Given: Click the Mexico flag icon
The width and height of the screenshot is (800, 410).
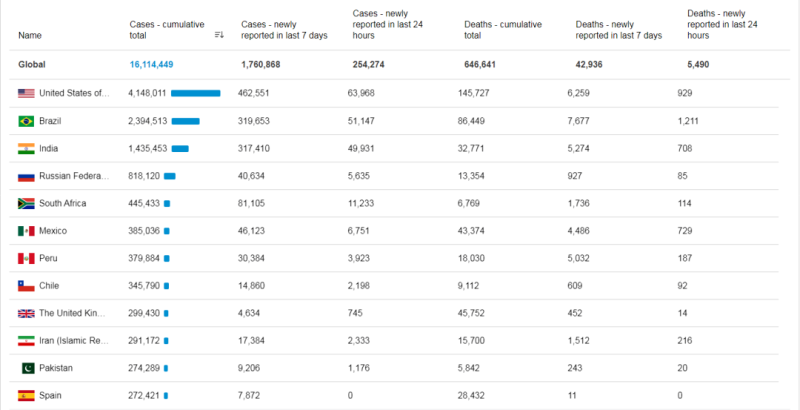Looking at the screenshot, I should pos(27,231).
